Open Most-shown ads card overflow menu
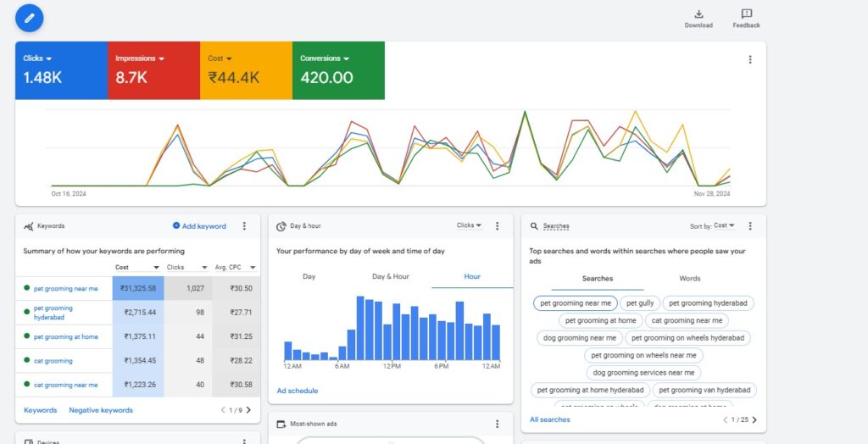The width and height of the screenshot is (868, 444). pos(498,424)
